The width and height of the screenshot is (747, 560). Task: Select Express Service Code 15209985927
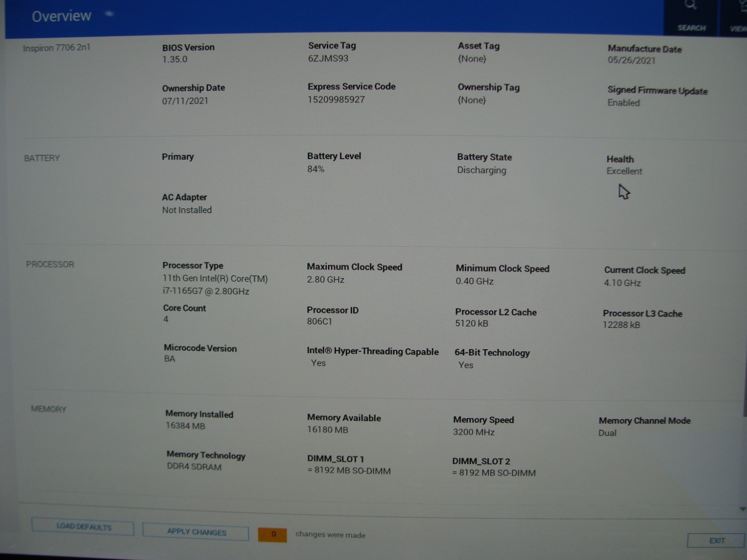point(336,99)
